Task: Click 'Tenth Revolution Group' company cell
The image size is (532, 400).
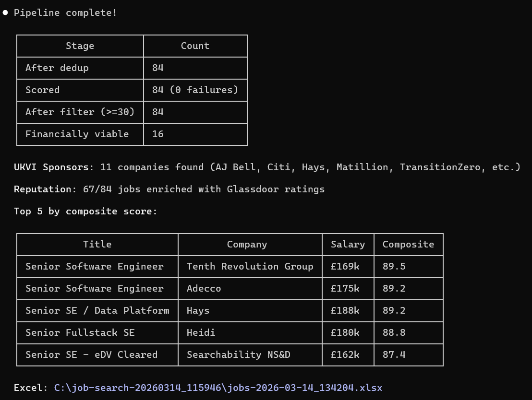Action: click(250, 267)
